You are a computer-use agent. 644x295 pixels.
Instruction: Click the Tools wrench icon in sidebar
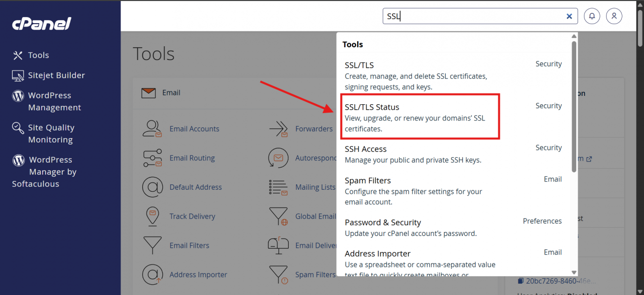click(x=18, y=55)
